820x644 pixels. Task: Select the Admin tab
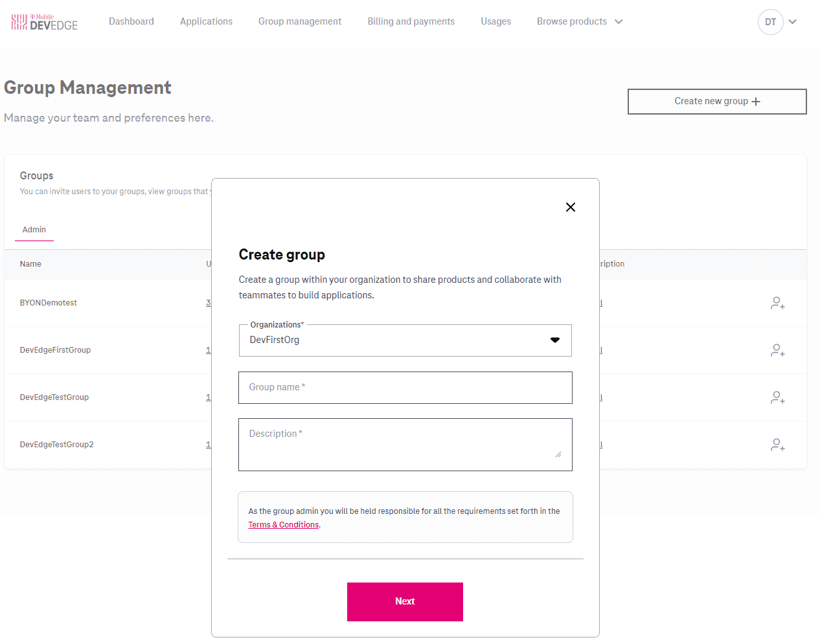pos(34,230)
